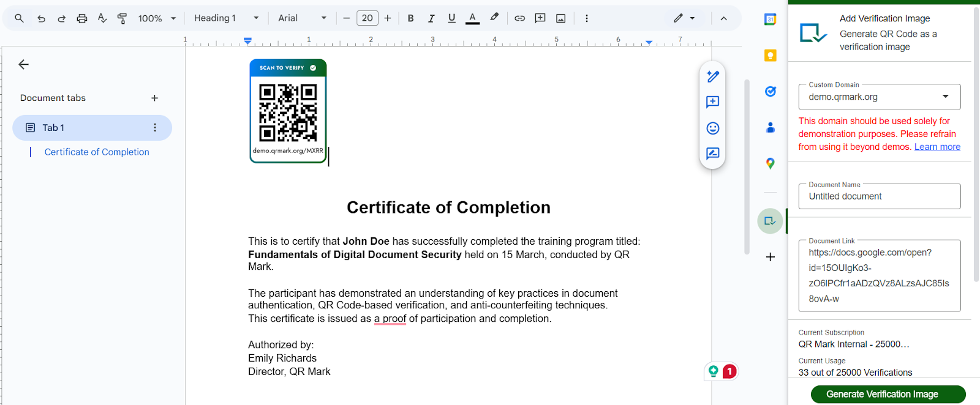
Task: Toggle bold formatting
Action: [x=411, y=18]
